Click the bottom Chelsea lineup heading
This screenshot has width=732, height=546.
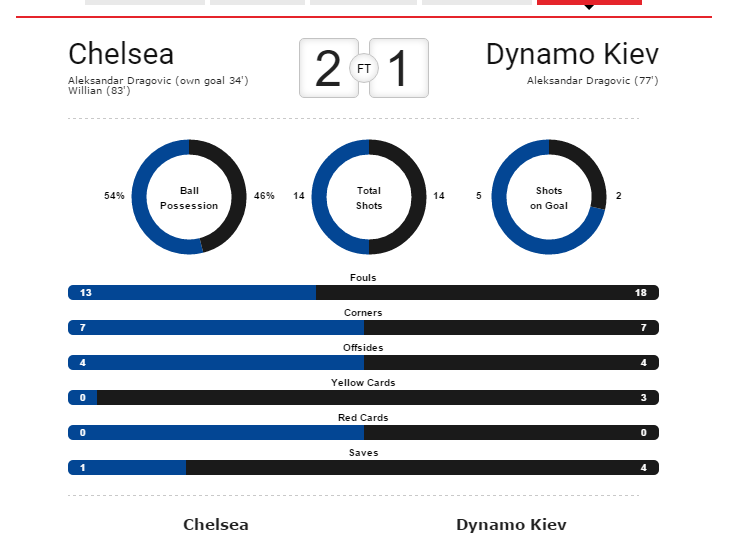[x=216, y=525]
